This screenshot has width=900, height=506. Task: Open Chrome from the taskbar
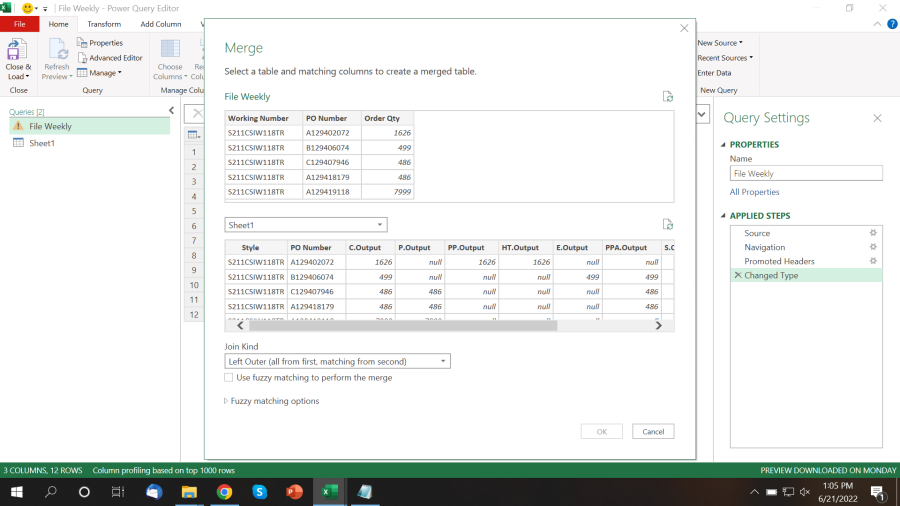coord(224,492)
